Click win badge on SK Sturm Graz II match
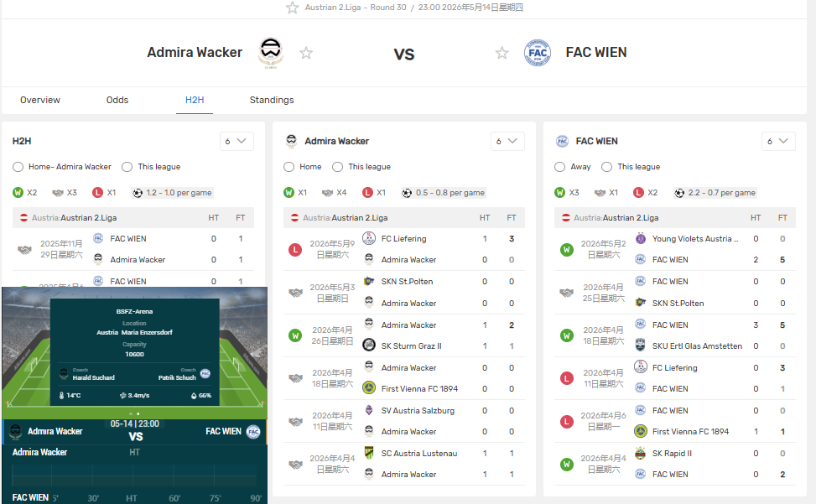 point(295,335)
